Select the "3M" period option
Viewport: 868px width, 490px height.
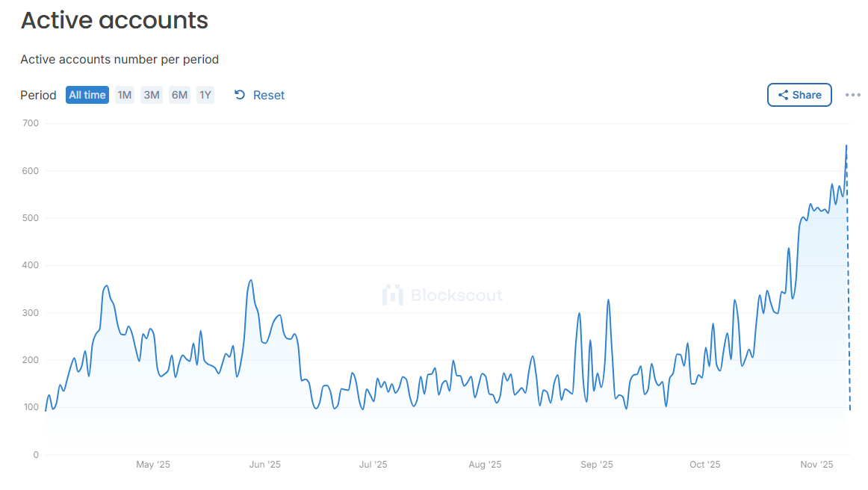[x=151, y=95]
